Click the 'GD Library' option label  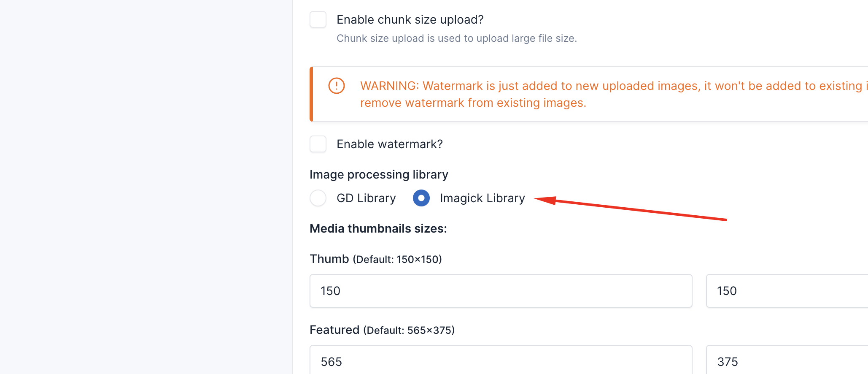(366, 198)
